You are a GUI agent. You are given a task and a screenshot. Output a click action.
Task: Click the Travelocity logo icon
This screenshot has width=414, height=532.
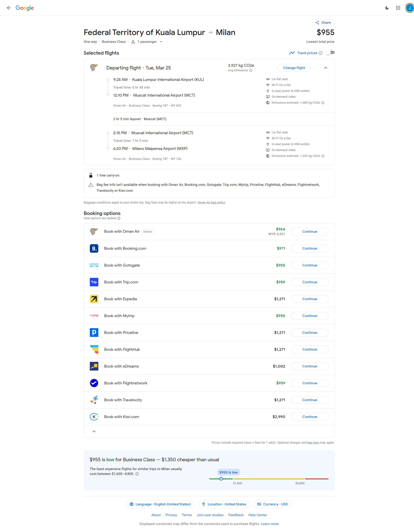[x=94, y=400]
